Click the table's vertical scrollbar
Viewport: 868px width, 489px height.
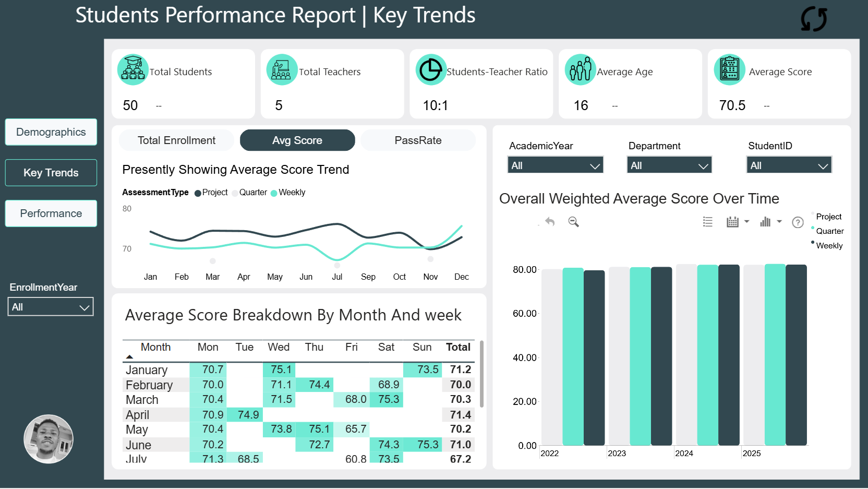(481, 374)
